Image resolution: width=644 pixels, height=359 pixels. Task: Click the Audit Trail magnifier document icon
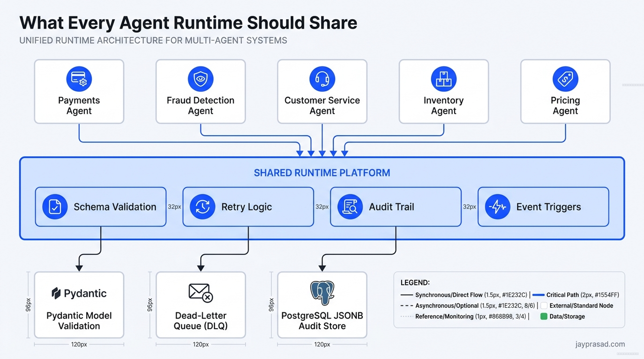coord(350,207)
